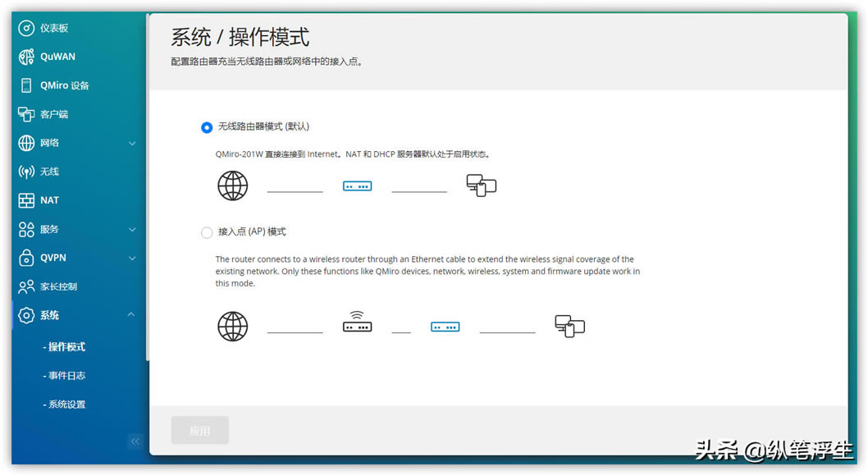Image resolution: width=868 pixels, height=476 pixels.
Task: Click the 网络 network globe icon
Action: point(26,143)
